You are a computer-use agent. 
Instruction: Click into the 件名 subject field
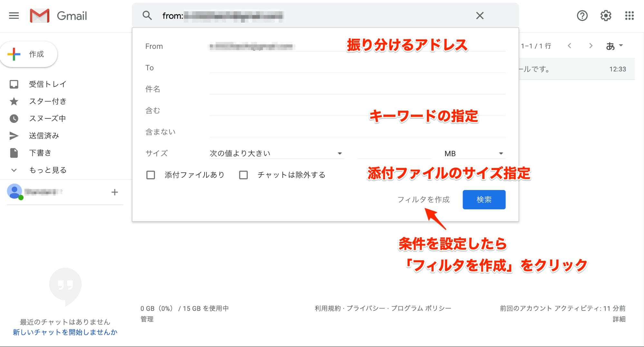(357, 89)
